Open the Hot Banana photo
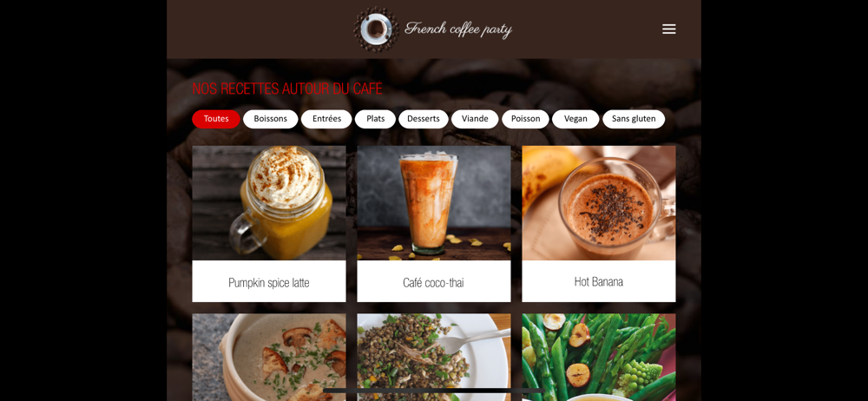Screen dimensions: 868x401 point(599,203)
